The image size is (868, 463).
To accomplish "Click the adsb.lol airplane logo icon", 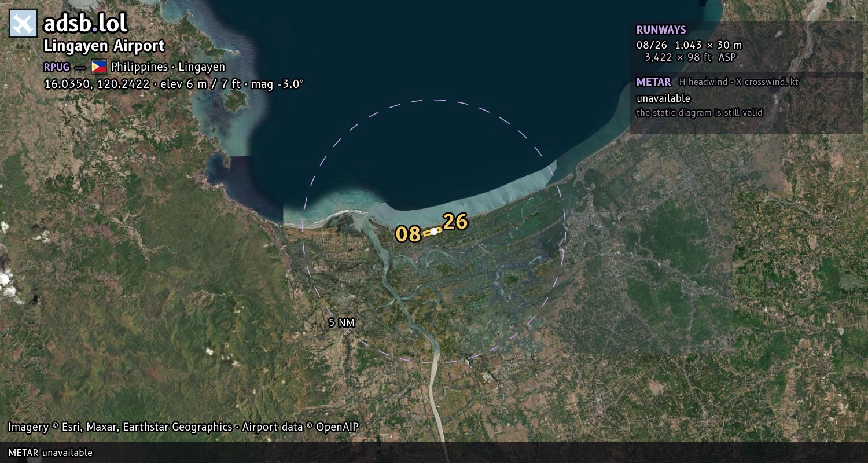I will click(x=23, y=24).
